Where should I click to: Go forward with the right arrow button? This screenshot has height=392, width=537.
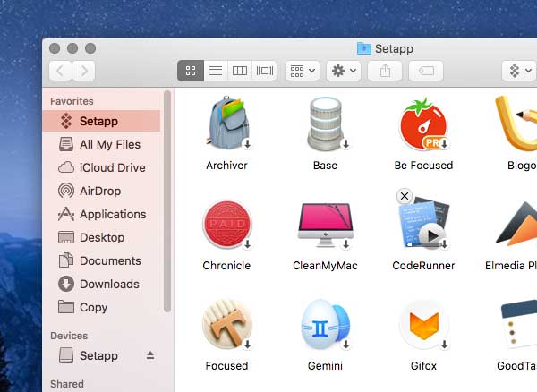[83, 71]
